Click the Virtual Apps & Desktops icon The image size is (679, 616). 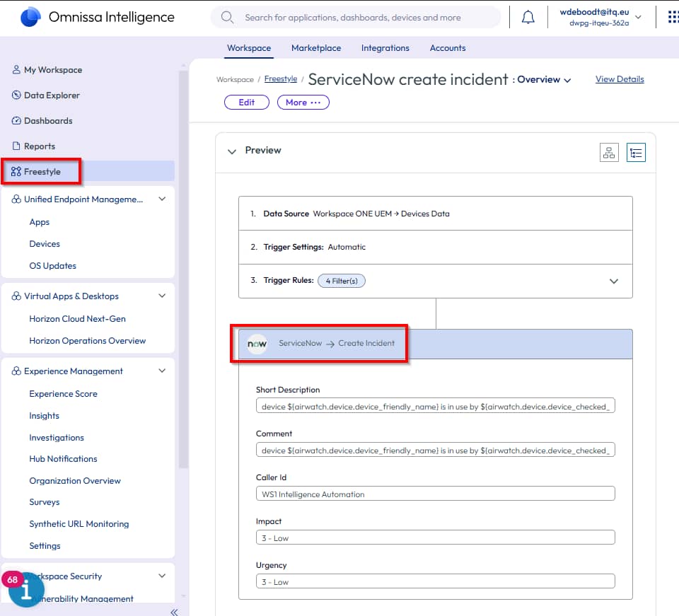click(x=16, y=296)
